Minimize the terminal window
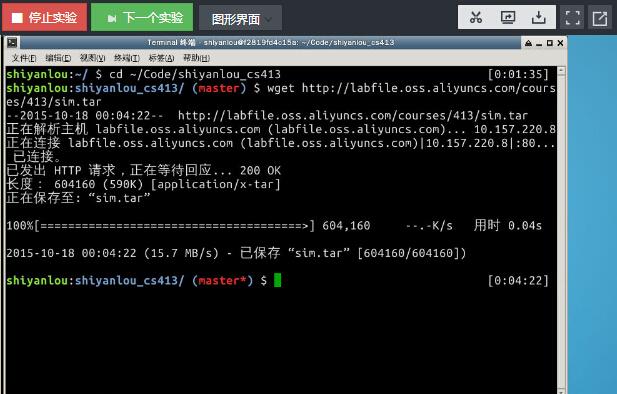 [539, 43]
